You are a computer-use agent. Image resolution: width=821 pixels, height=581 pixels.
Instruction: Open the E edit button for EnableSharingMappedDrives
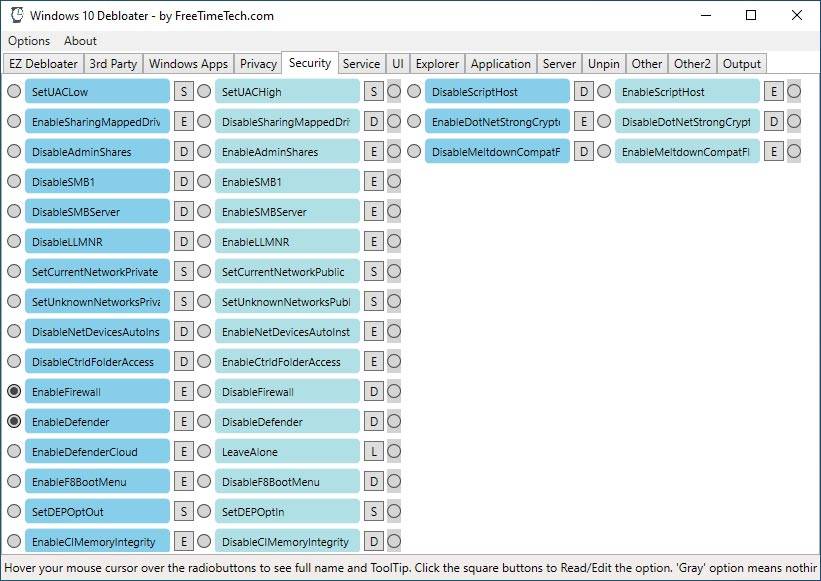coord(184,121)
